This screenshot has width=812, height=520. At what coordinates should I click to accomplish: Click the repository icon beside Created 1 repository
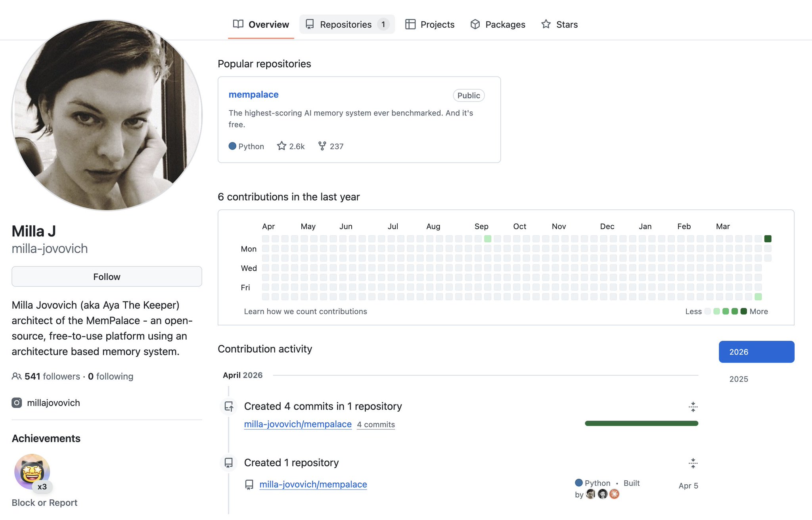[229, 463]
